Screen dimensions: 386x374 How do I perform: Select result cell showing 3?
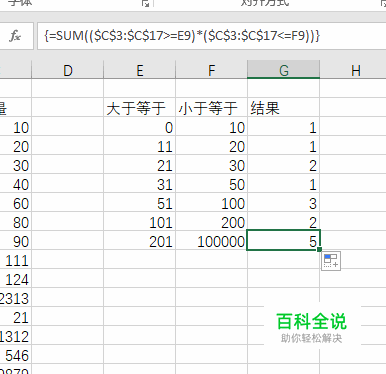point(284,203)
